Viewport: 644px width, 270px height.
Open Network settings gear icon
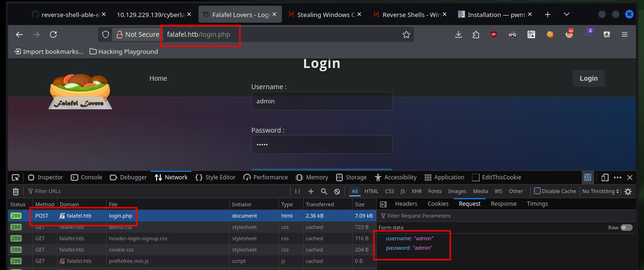628,191
